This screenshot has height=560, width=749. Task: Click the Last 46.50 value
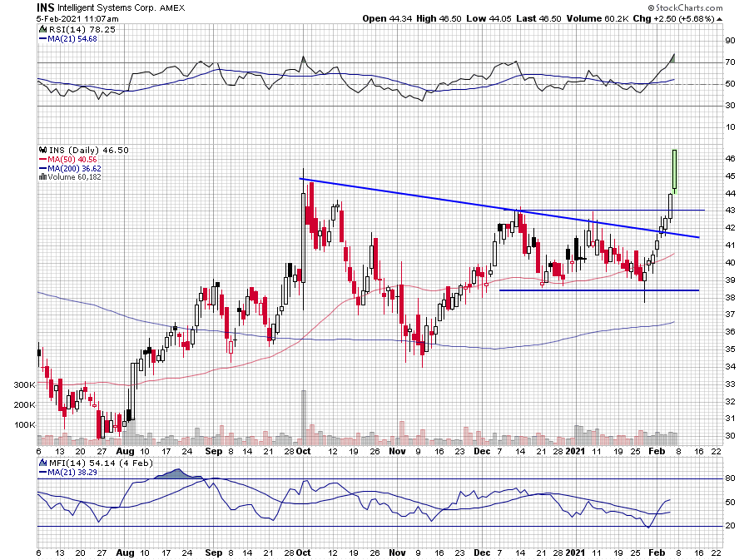pos(538,18)
